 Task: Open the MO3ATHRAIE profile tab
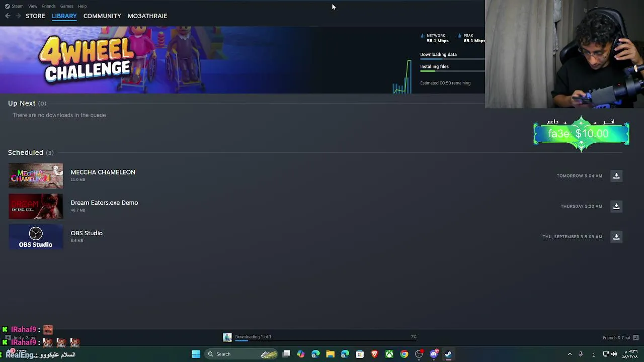click(147, 16)
